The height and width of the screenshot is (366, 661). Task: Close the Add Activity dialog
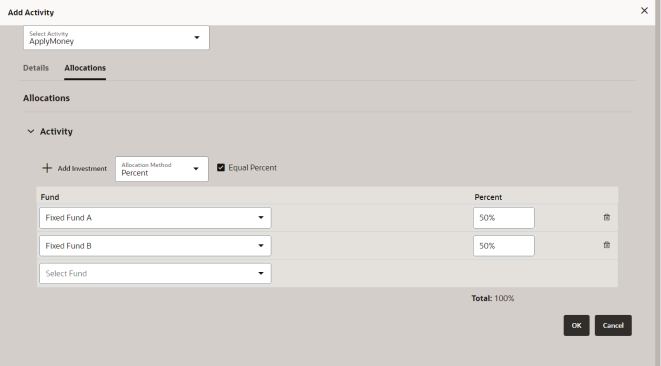pos(644,11)
